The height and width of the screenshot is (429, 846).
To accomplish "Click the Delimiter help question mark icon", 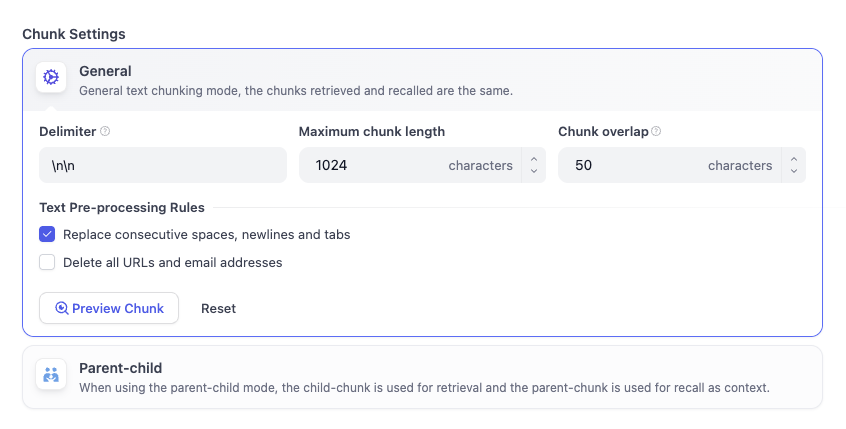I will pos(105,131).
